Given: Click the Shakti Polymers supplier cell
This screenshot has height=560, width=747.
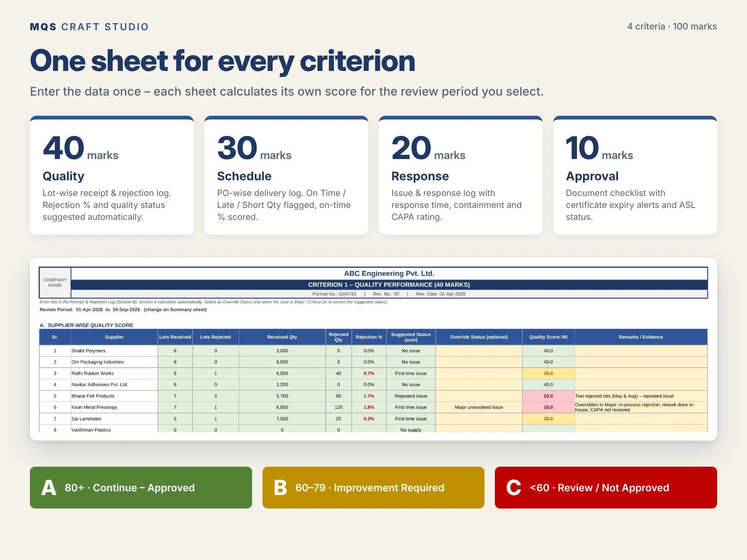Looking at the screenshot, I should pos(114,351).
